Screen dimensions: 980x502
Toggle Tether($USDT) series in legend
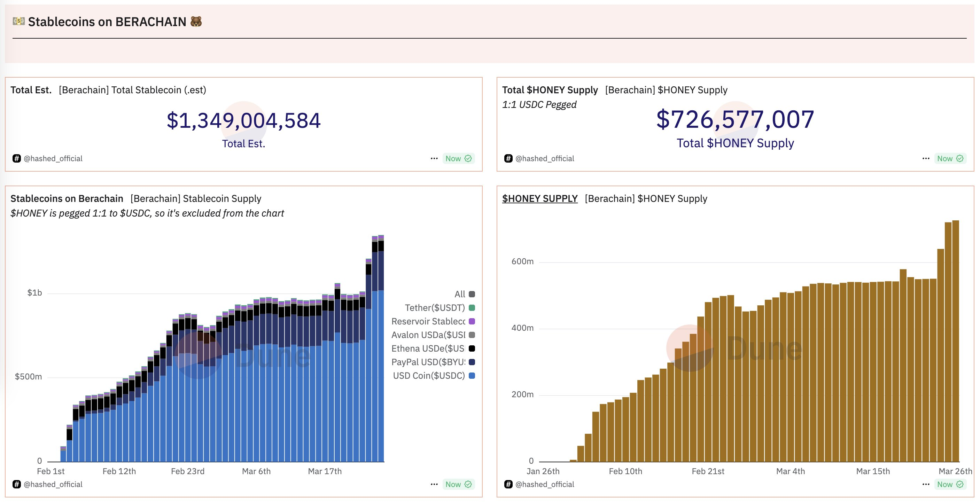click(x=435, y=308)
